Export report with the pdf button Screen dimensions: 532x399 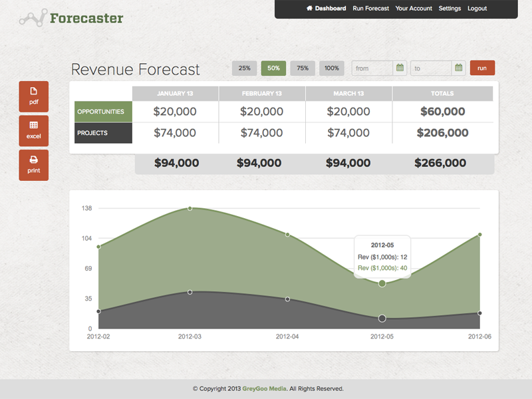(34, 96)
